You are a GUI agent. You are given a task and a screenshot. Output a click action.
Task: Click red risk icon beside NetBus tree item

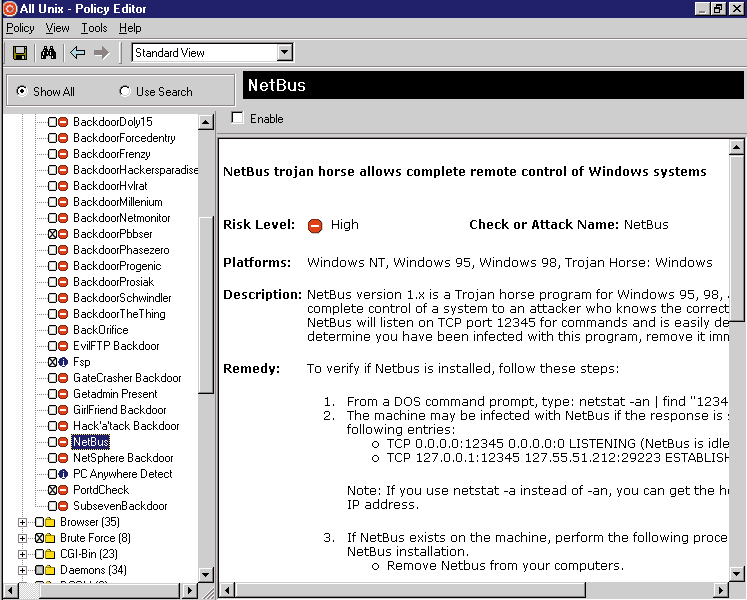coord(63,442)
